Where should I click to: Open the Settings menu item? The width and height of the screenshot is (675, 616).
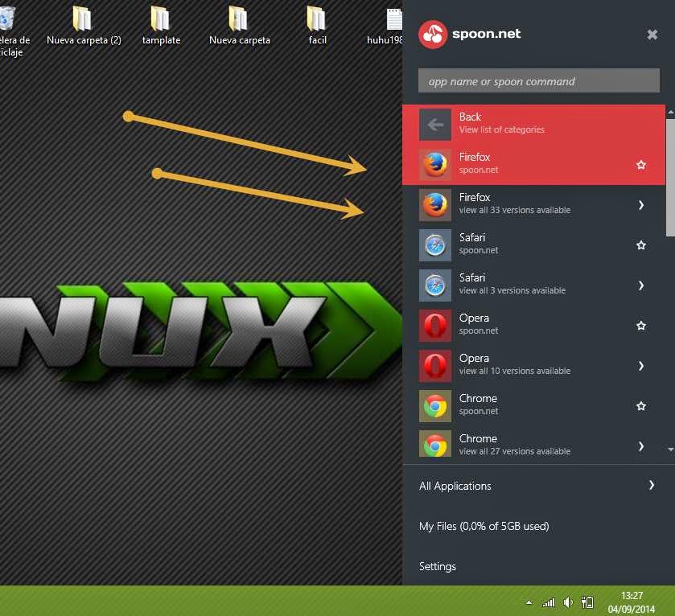coord(438,566)
